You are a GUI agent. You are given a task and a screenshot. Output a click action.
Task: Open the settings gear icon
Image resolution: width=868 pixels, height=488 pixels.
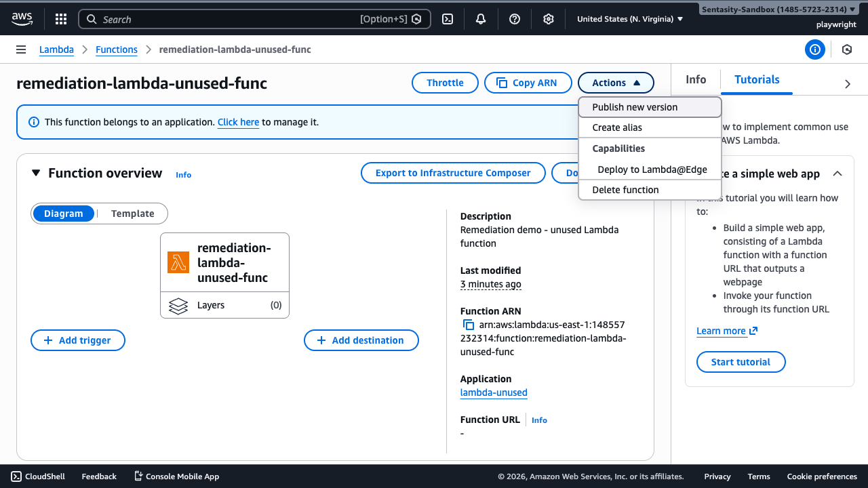549,19
